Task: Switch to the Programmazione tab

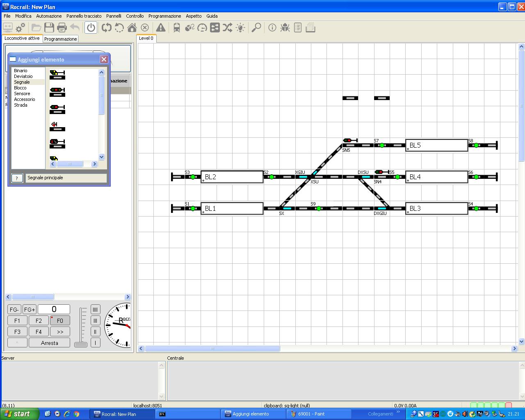Action: coord(61,39)
